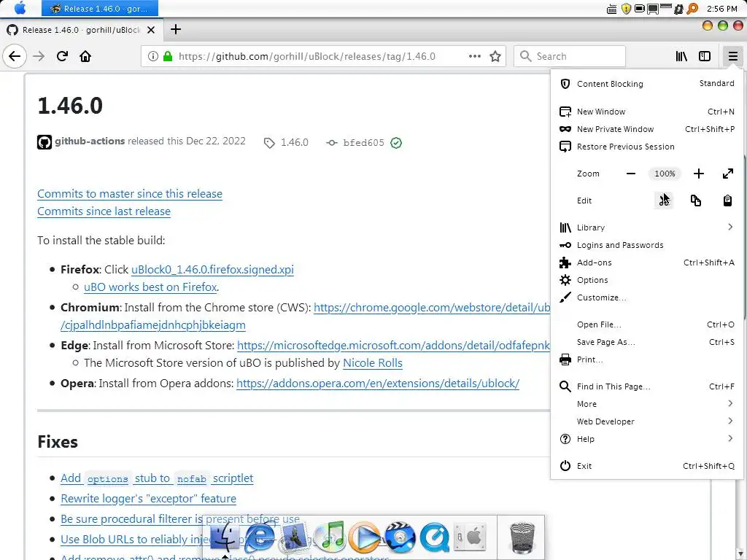Open the Nicole Rolls link

tap(373, 363)
